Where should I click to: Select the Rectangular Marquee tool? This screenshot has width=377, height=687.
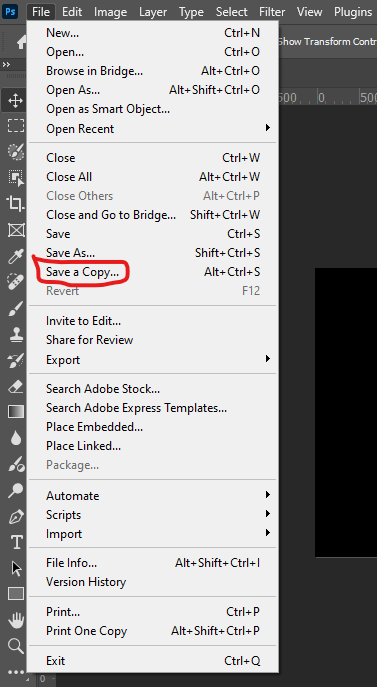[16, 126]
